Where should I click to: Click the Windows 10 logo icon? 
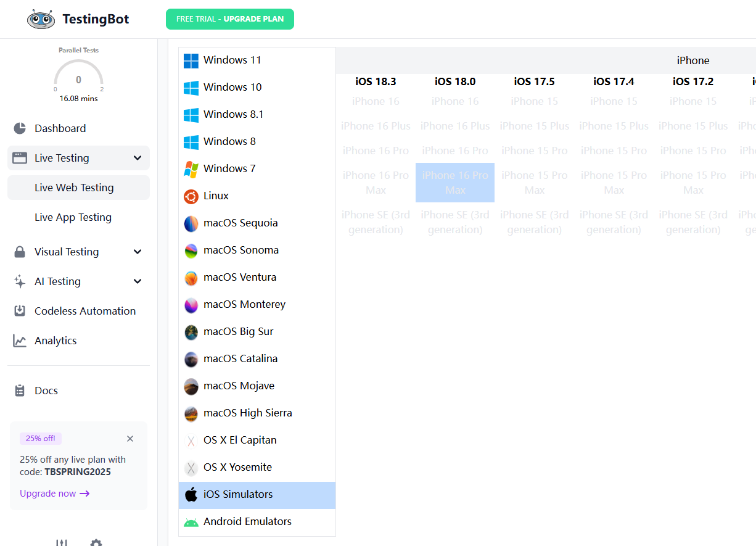click(x=191, y=88)
